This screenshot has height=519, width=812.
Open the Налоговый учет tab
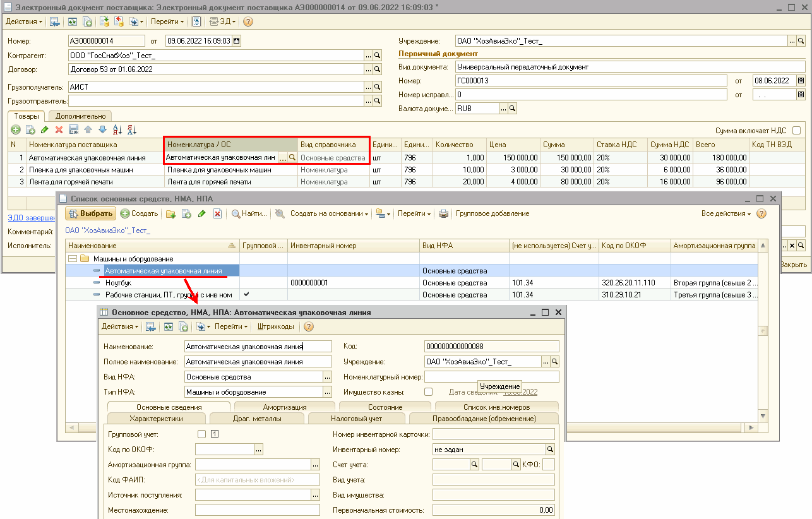tap(357, 419)
